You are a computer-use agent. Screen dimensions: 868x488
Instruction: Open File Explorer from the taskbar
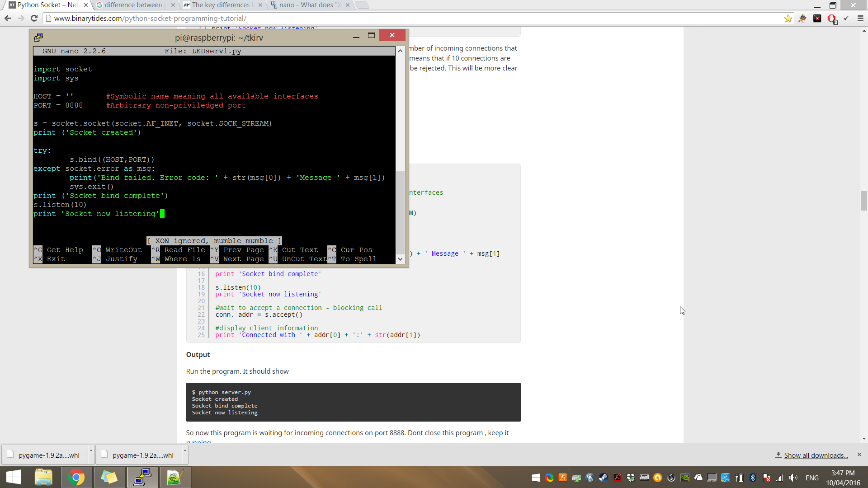coord(43,477)
